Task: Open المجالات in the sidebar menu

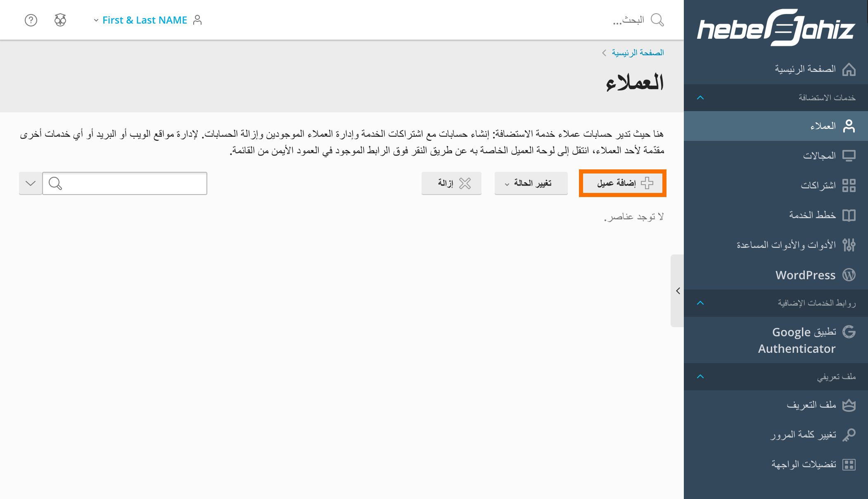Action: click(x=819, y=156)
